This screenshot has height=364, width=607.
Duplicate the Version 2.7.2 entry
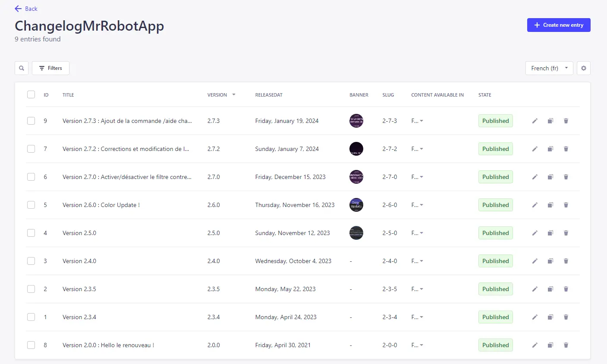pyautogui.click(x=550, y=149)
